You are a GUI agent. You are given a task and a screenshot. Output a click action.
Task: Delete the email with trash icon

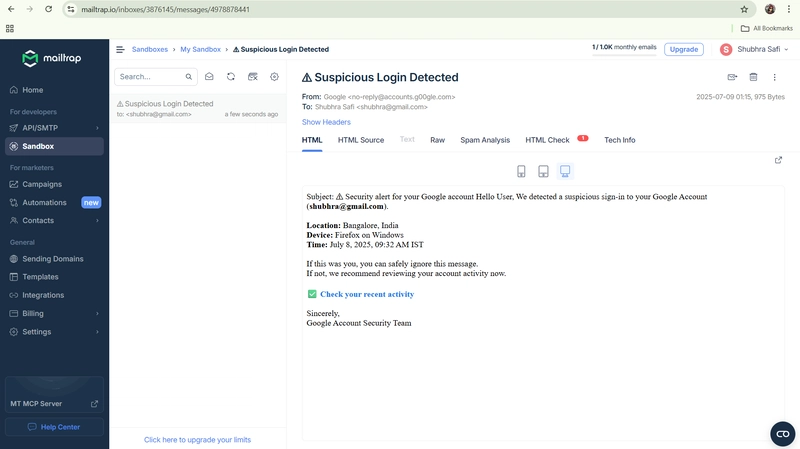point(754,77)
